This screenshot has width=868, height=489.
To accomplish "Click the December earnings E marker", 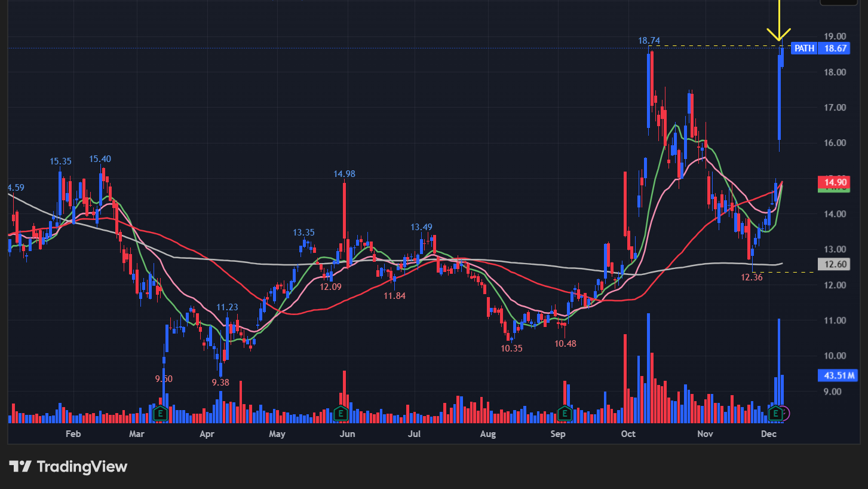I will (775, 412).
